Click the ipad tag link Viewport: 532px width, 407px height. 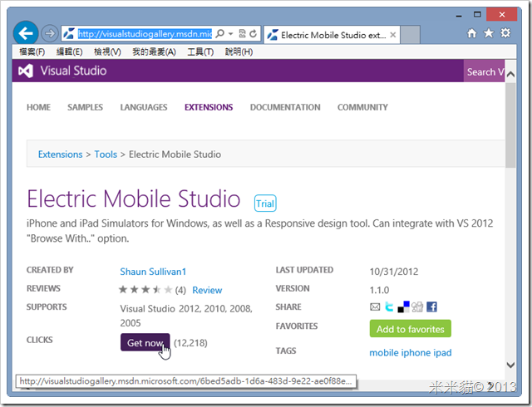442,353
